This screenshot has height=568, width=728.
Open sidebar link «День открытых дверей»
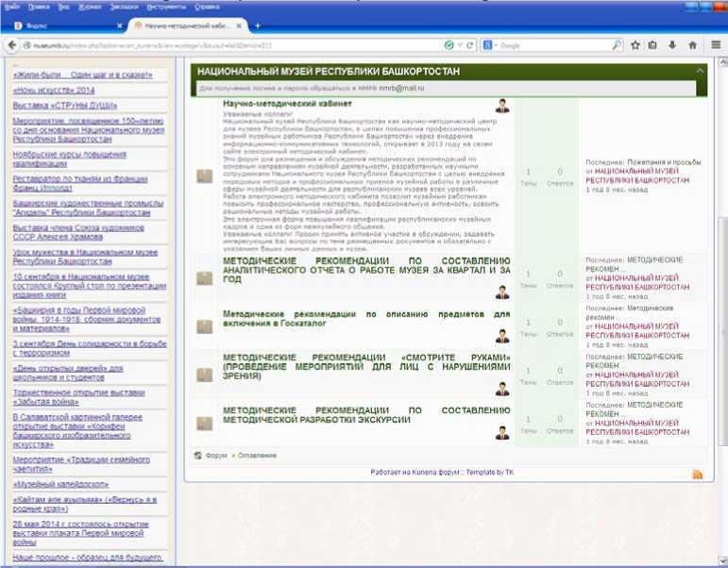[x=68, y=373]
